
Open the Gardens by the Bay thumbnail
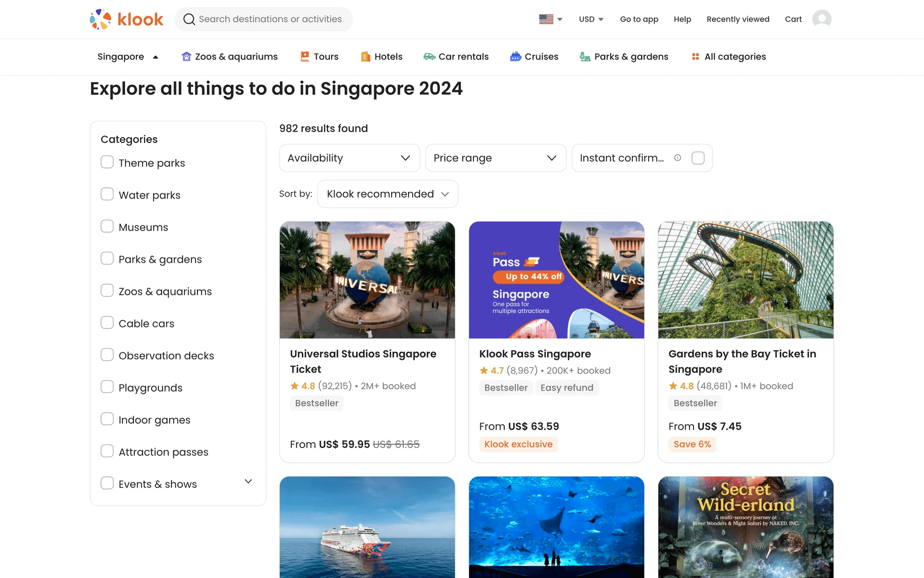click(745, 280)
